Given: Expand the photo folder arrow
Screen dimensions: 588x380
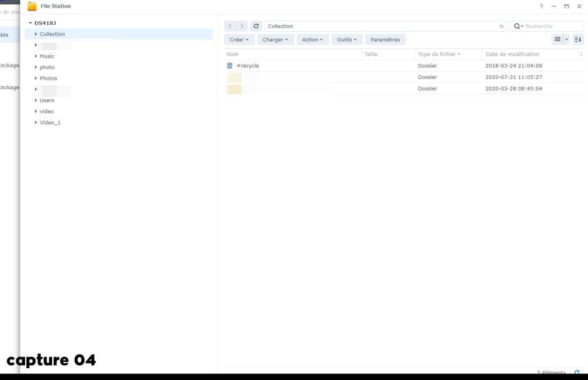Looking at the screenshot, I should coord(36,67).
